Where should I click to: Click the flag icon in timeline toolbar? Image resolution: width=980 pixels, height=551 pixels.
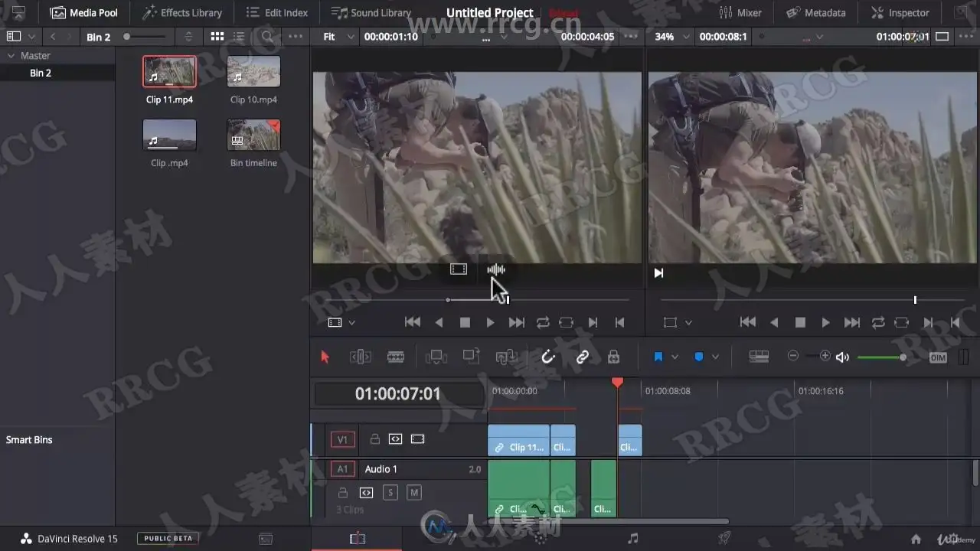(658, 357)
